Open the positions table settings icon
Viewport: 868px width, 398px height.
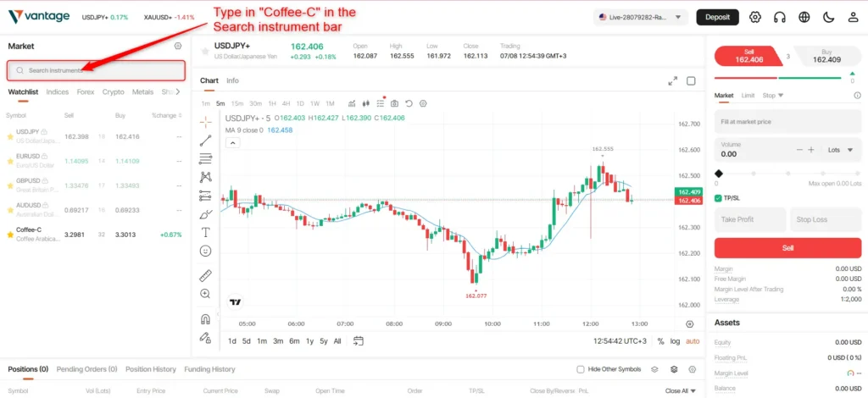[x=692, y=369]
